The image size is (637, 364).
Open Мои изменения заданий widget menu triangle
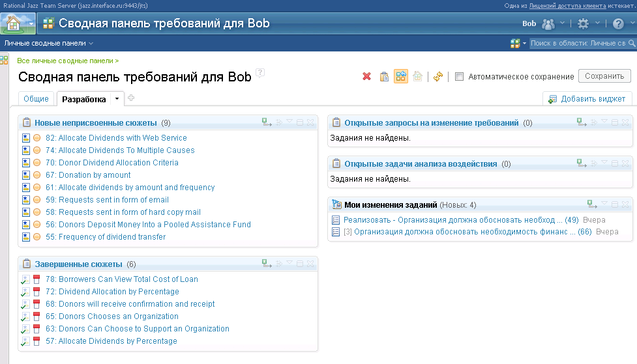[x=604, y=203]
